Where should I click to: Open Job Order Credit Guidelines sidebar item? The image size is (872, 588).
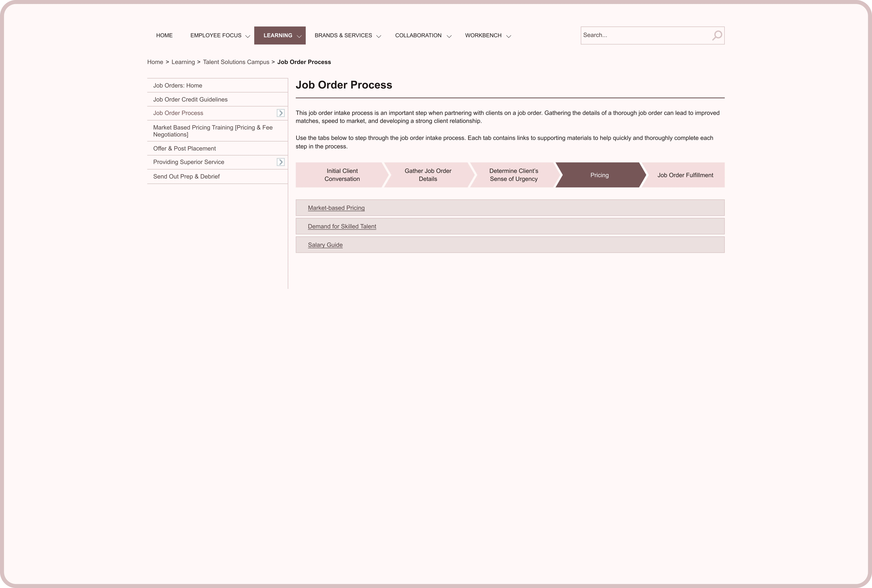coord(190,99)
